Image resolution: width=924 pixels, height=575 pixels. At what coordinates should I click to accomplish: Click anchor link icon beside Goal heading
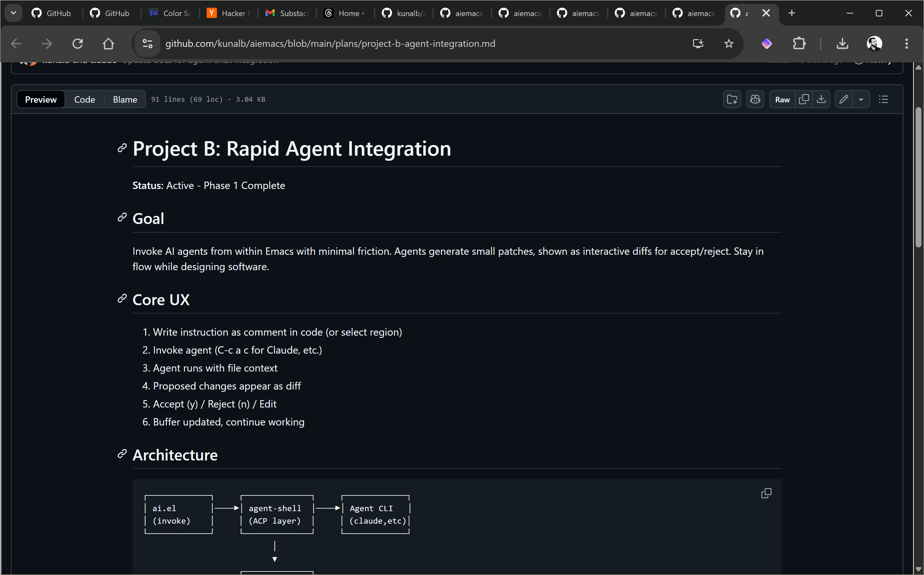click(122, 218)
